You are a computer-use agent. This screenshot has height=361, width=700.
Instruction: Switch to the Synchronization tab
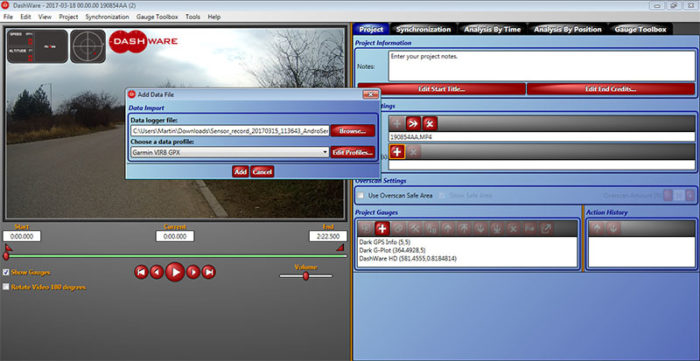point(423,29)
